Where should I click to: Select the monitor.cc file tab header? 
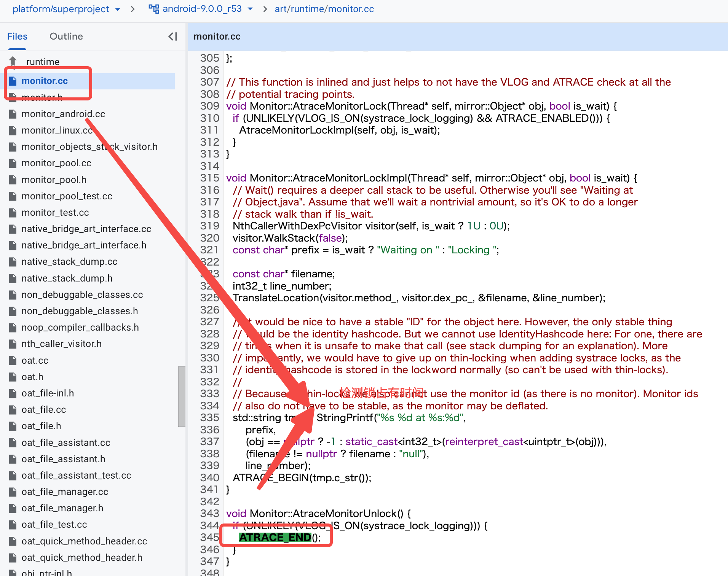click(x=217, y=37)
